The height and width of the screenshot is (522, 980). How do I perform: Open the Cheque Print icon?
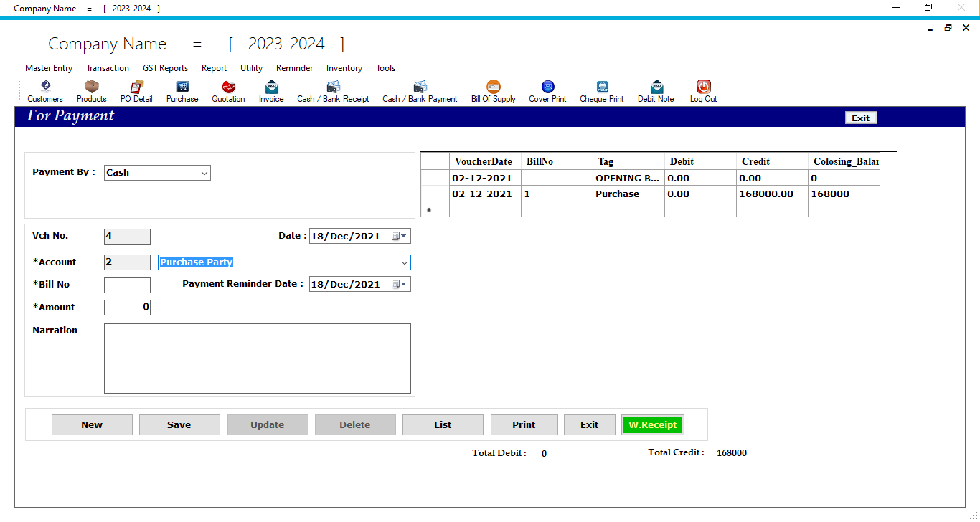(601, 91)
